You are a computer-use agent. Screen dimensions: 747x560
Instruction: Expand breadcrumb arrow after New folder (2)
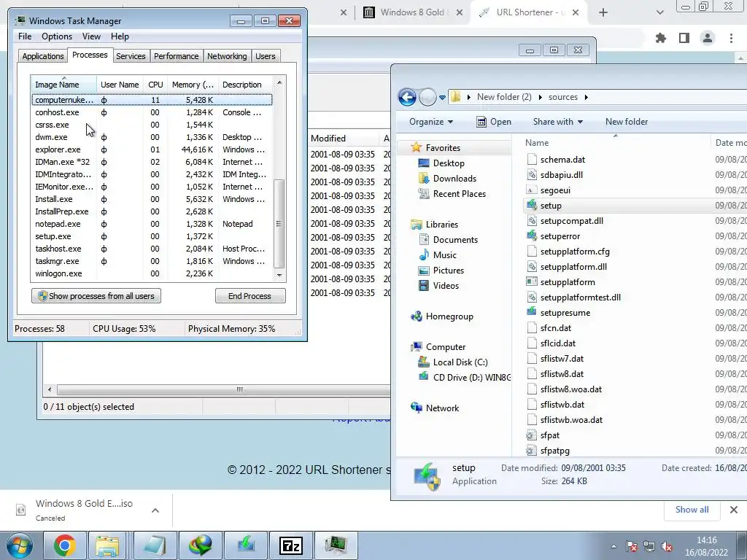point(541,97)
